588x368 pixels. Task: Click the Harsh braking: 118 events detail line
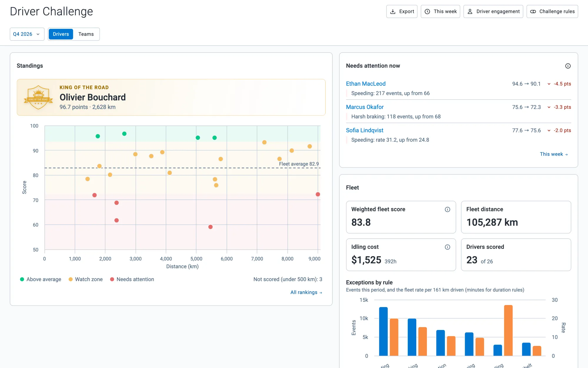396,117
